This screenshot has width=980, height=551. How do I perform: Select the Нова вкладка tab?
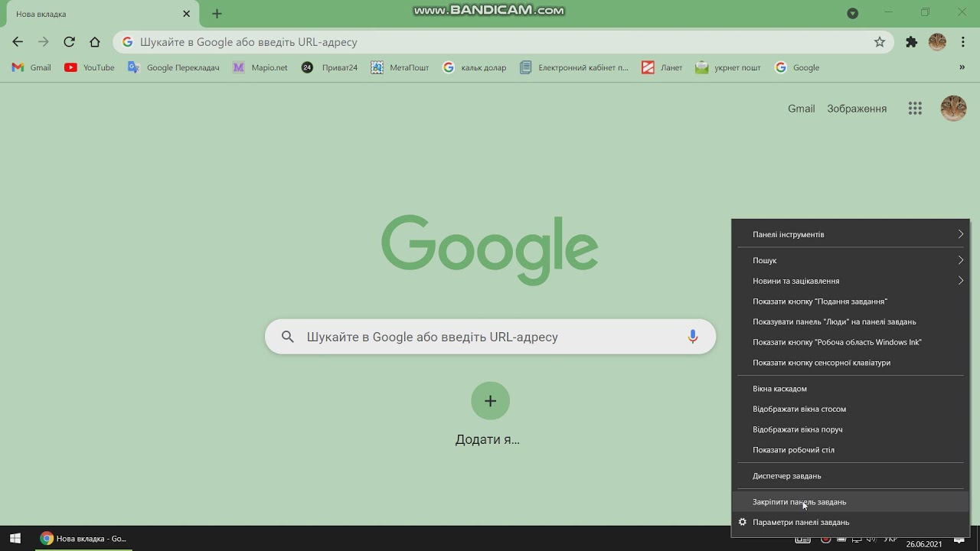[x=102, y=14]
